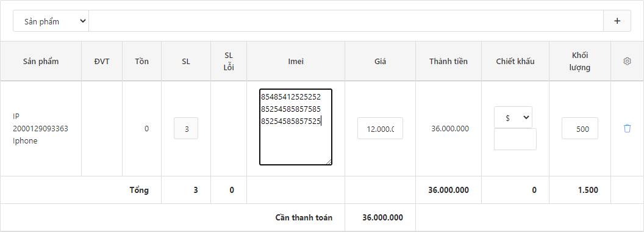Click the product search input field

click(x=346, y=21)
